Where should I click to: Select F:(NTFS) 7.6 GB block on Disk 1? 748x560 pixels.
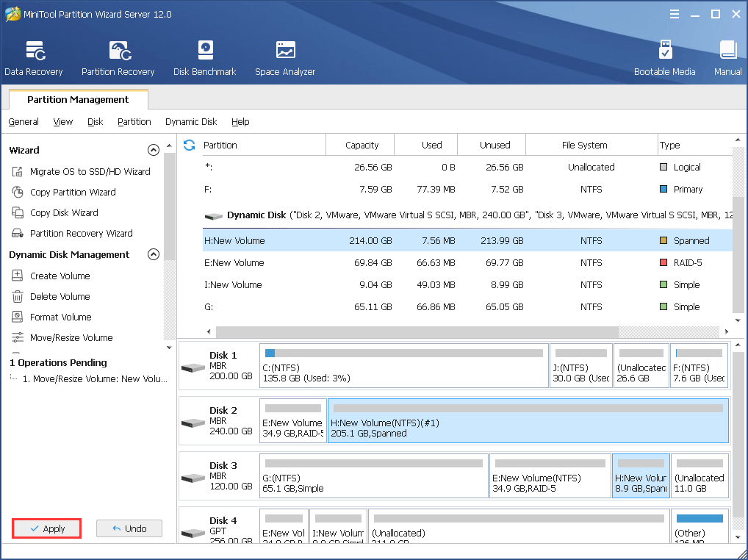pos(699,365)
